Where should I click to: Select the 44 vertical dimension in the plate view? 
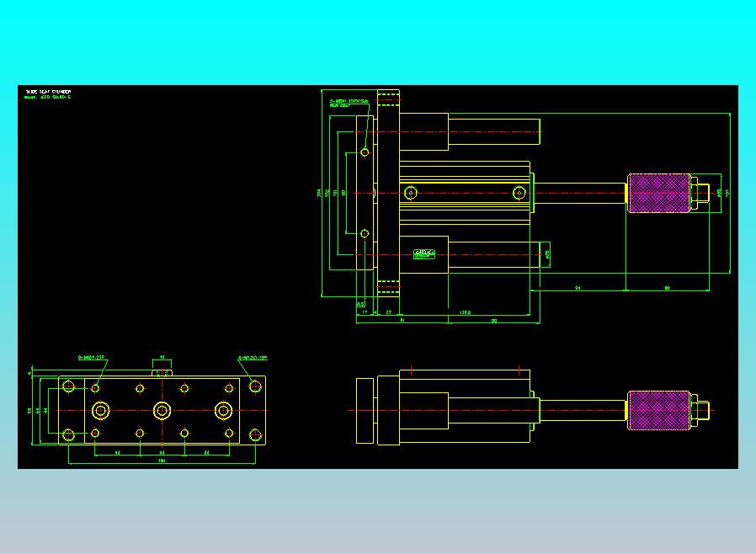45,410
